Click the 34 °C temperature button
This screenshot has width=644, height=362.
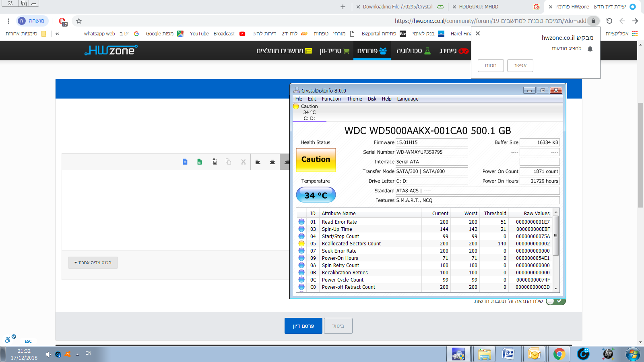pyautogui.click(x=316, y=195)
